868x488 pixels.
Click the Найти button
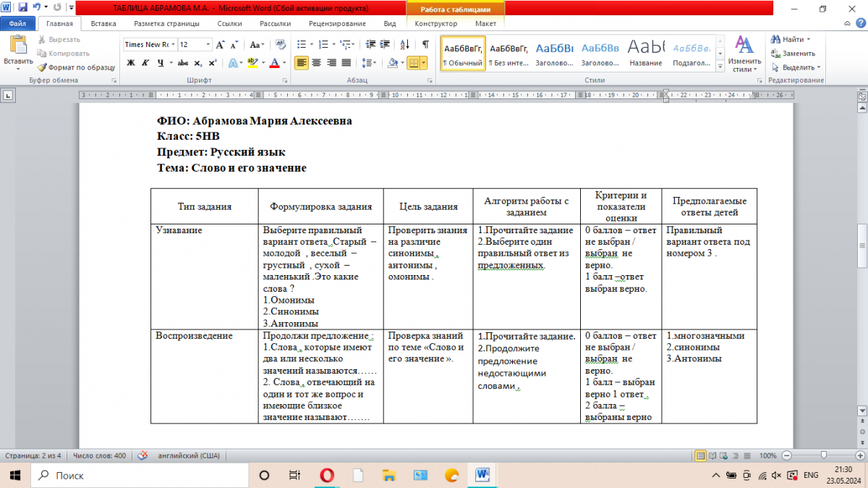(791, 40)
